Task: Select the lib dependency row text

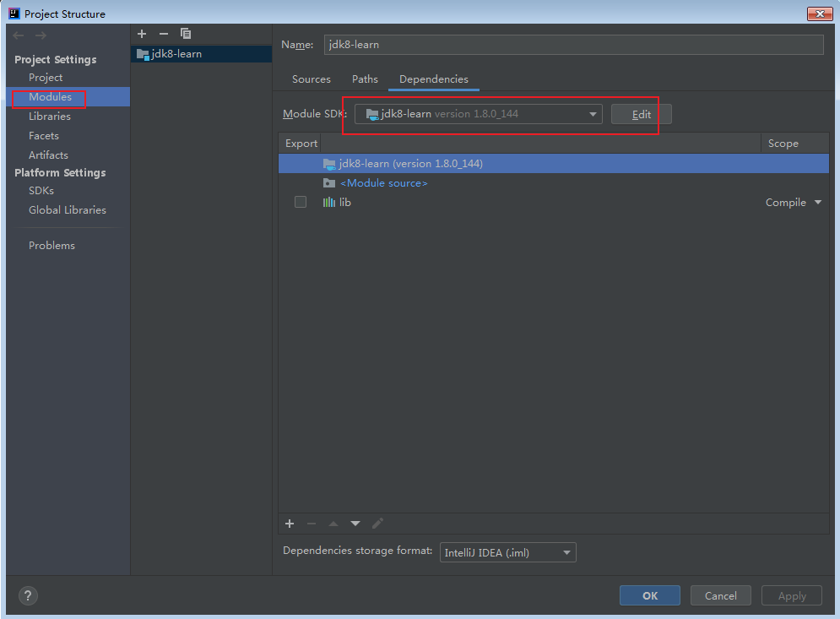Action: tap(345, 202)
